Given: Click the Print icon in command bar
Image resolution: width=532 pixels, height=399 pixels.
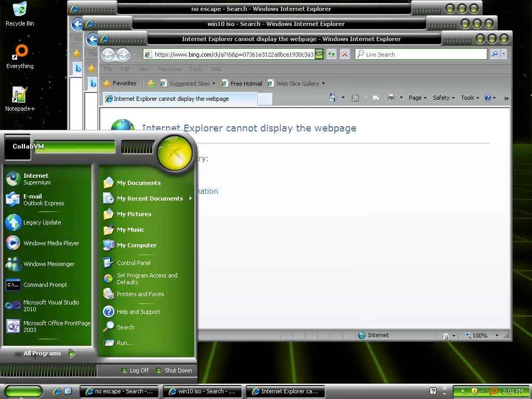Looking at the screenshot, I should [x=391, y=98].
